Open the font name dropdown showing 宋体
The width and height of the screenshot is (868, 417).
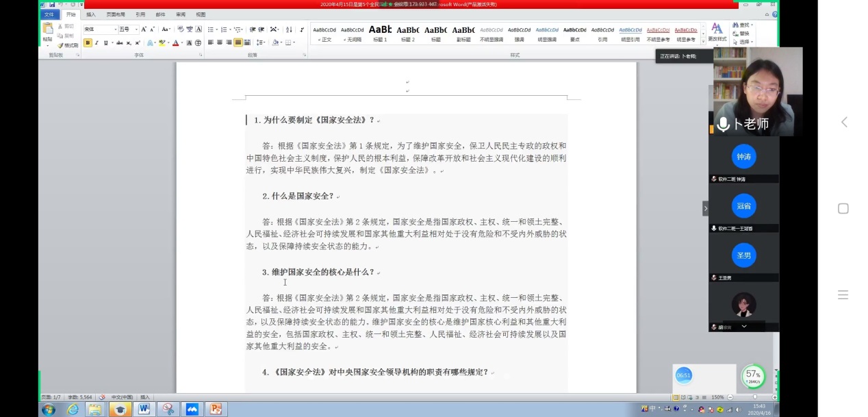[x=100, y=29]
